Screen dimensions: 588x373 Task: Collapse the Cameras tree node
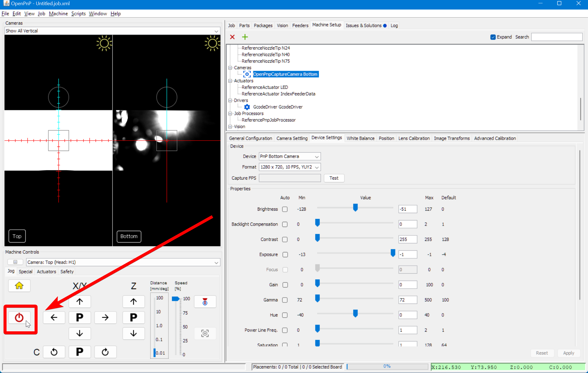[230, 68]
